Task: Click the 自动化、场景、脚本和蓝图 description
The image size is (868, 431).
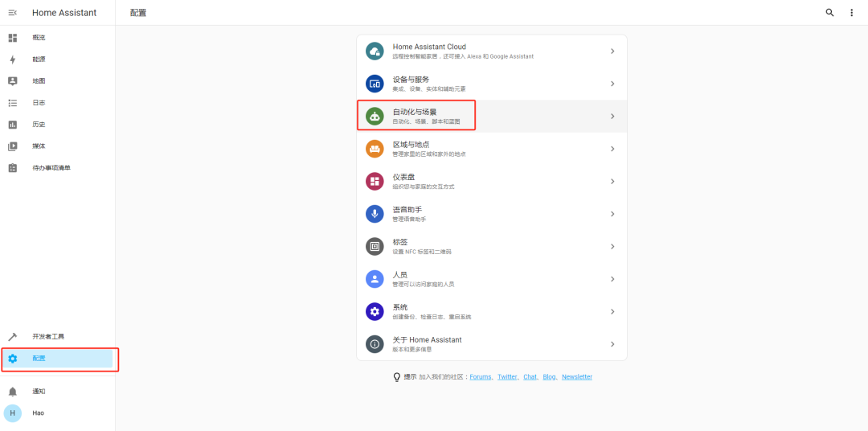Action: click(x=426, y=121)
